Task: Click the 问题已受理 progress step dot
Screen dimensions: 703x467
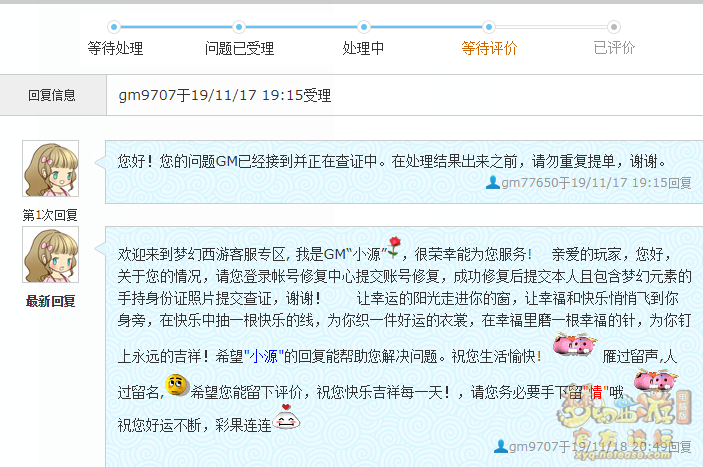Action: 239,27
